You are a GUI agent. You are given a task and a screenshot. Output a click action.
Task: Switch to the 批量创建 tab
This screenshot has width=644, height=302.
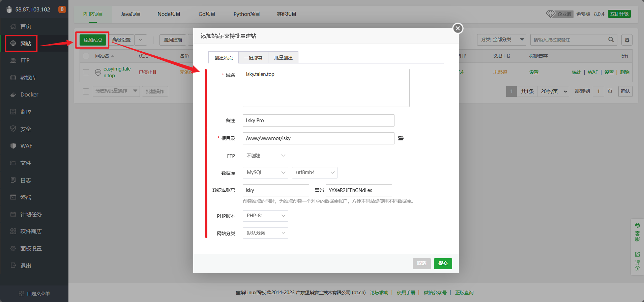click(x=283, y=58)
